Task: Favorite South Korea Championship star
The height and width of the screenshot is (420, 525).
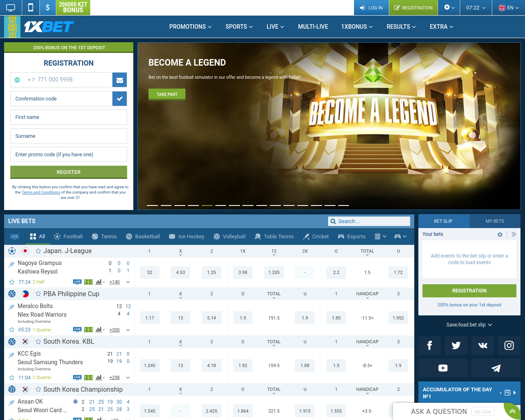Action: click(x=38, y=390)
